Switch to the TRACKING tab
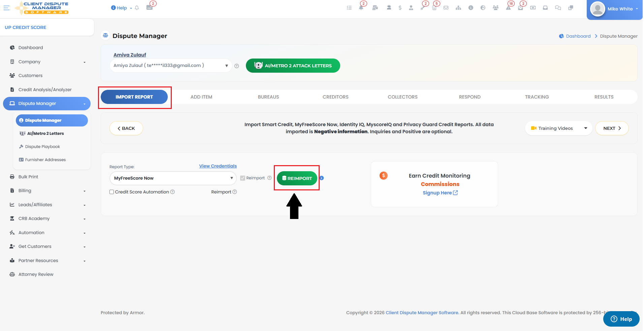Image resolution: width=644 pixels, height=331 pixels. tap(537, 97)
